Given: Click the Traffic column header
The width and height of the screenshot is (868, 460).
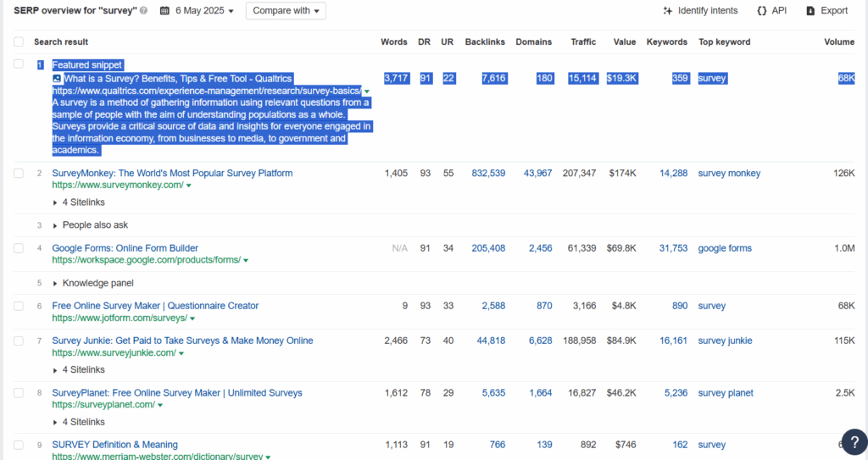Looking at the screenshot, I should tap(583, 42).
